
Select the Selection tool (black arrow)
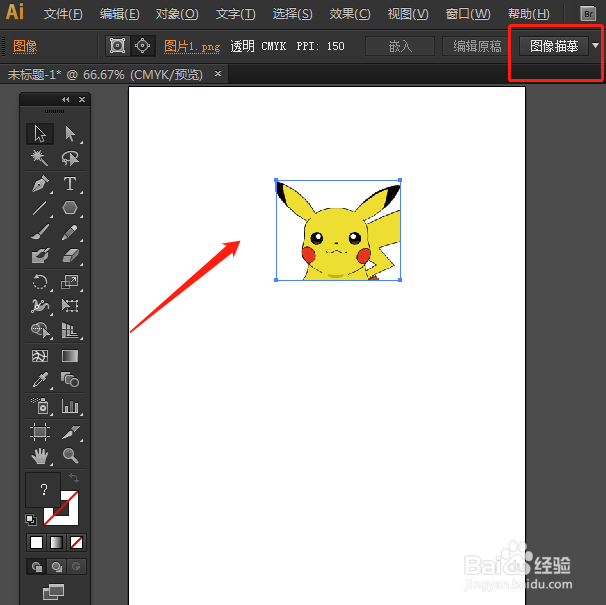tap(40, 134)
